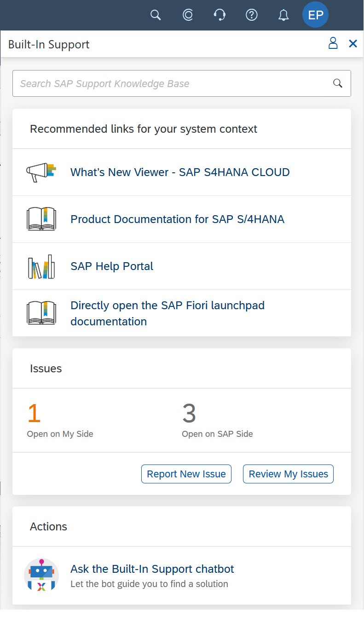Open the headset support icon in the header

coord(220,15)
